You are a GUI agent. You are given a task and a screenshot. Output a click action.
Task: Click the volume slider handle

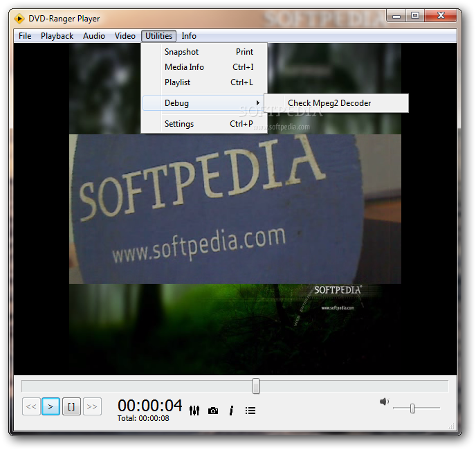click(412, 408)
